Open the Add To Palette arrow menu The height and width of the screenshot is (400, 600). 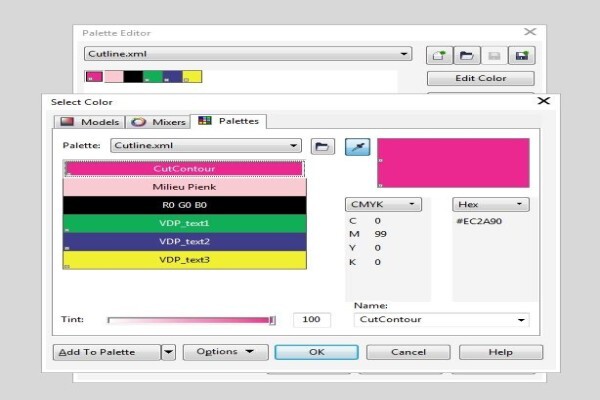coord(168,352)
